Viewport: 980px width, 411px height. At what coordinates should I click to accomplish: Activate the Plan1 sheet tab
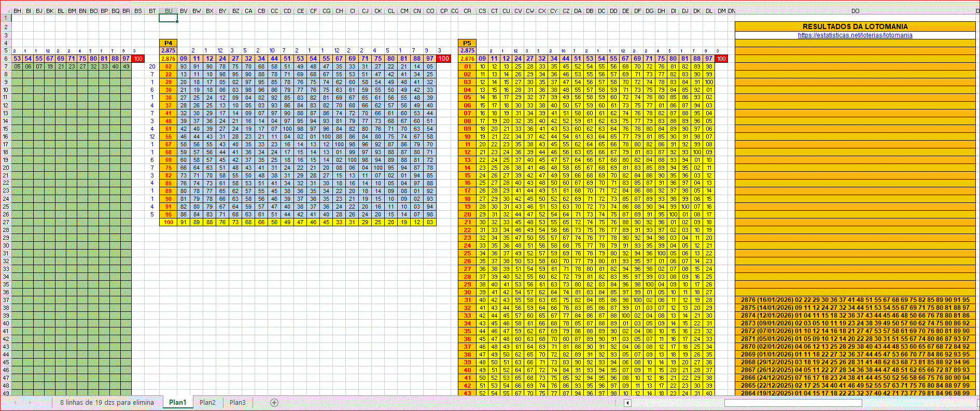[x=177, y=403]
